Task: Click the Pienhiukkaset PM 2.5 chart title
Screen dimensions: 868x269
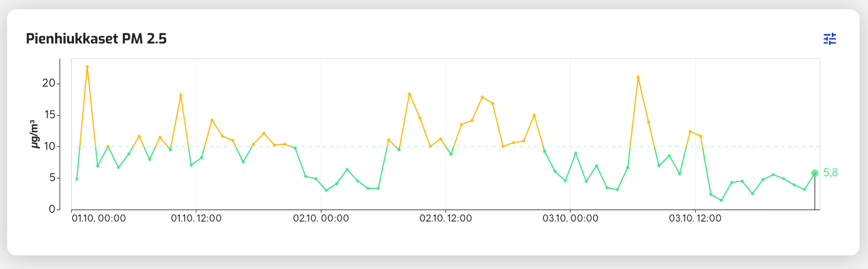Action: coord(96,39)
